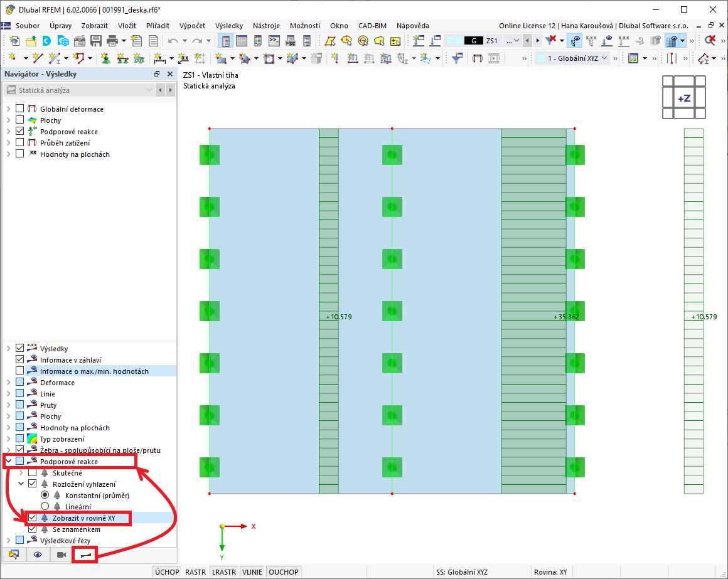Click the new node star icon
The width and height of the screenshot is (728, 579).
click(13, 58)
